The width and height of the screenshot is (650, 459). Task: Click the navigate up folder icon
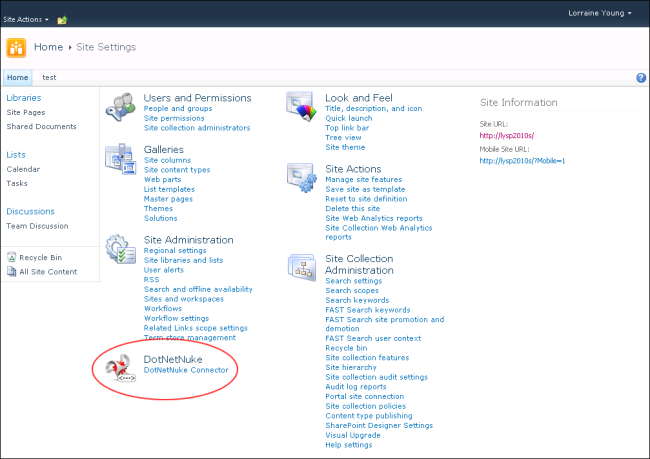62,20
